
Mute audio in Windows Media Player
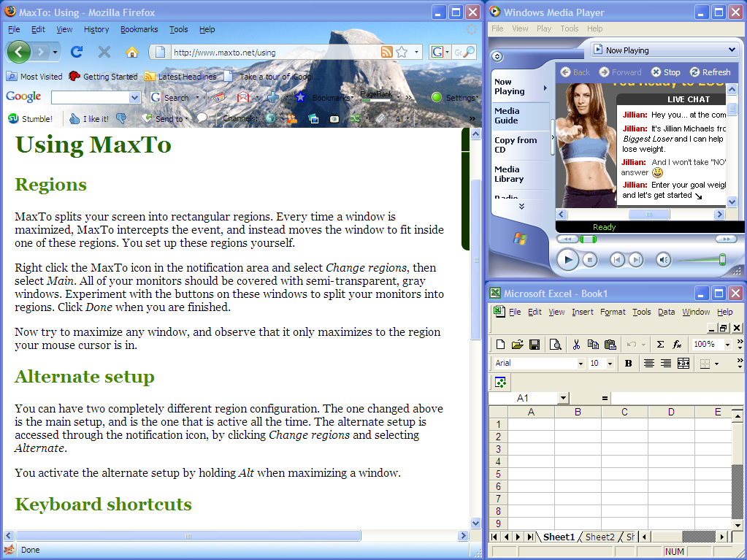point(663,261)
